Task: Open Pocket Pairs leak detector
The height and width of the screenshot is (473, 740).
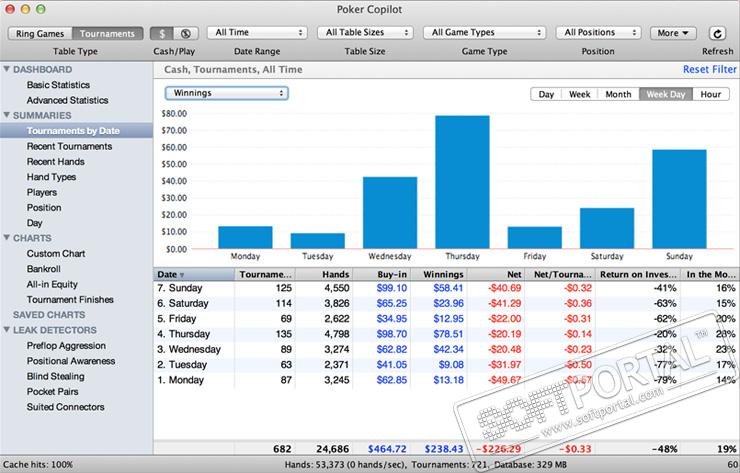Action: 52,392
